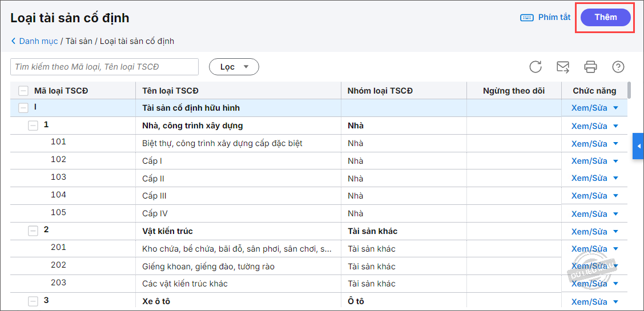644x311 pixels.
Task: Sort by Tên loại TSCĐ column header
Action: pyautogui.click(x=170, y=91)
